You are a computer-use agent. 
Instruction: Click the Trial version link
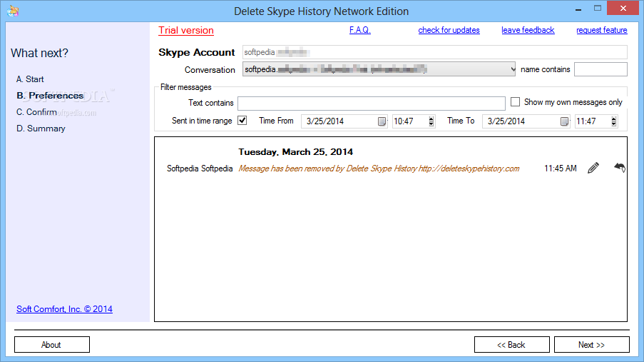tap(186, 30)
